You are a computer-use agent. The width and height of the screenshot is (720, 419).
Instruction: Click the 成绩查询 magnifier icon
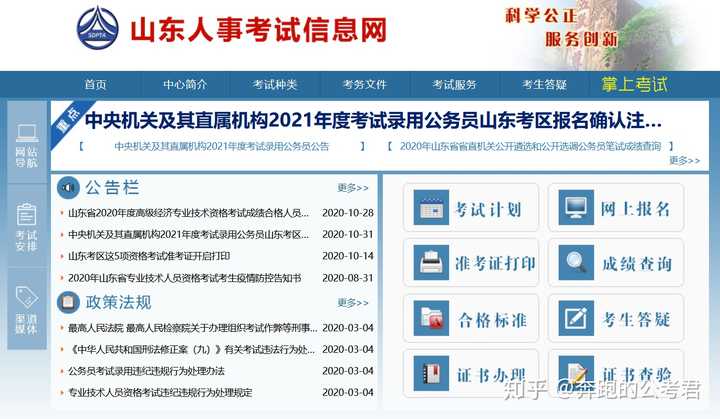coord(576,262)
